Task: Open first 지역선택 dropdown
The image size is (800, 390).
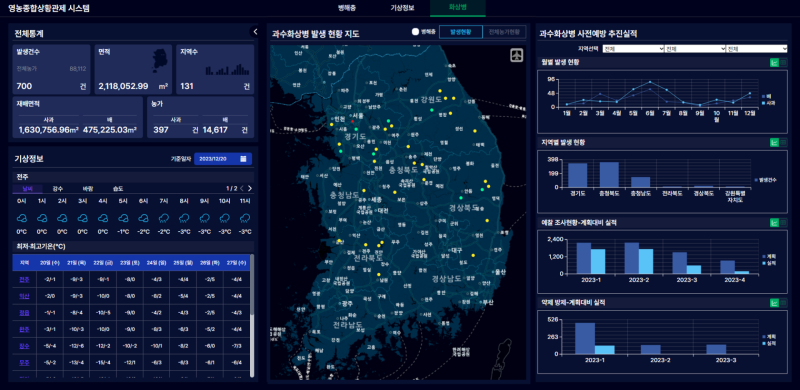Action: click(633, 49)
